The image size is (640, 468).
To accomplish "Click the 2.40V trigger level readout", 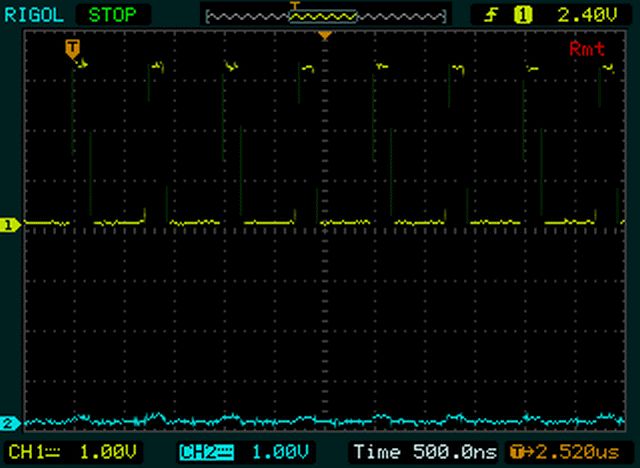I will click(x=588, y=16).
